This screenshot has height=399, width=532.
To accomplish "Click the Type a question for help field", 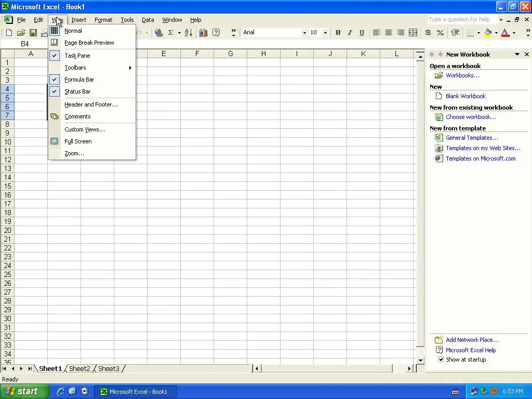I will coord(462,20).
